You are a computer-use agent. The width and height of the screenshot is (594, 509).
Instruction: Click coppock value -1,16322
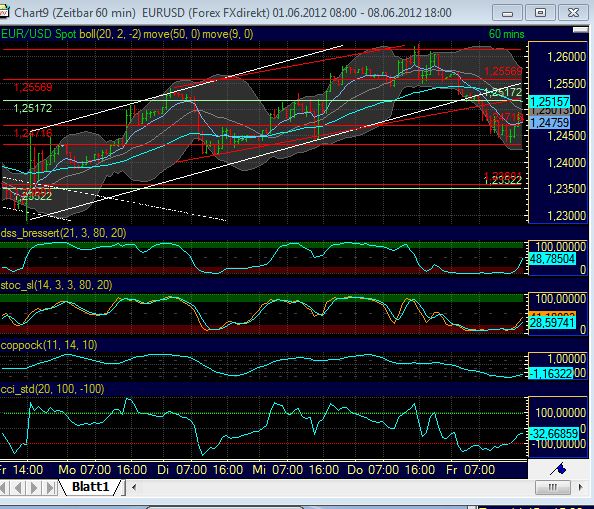[550, 374]
